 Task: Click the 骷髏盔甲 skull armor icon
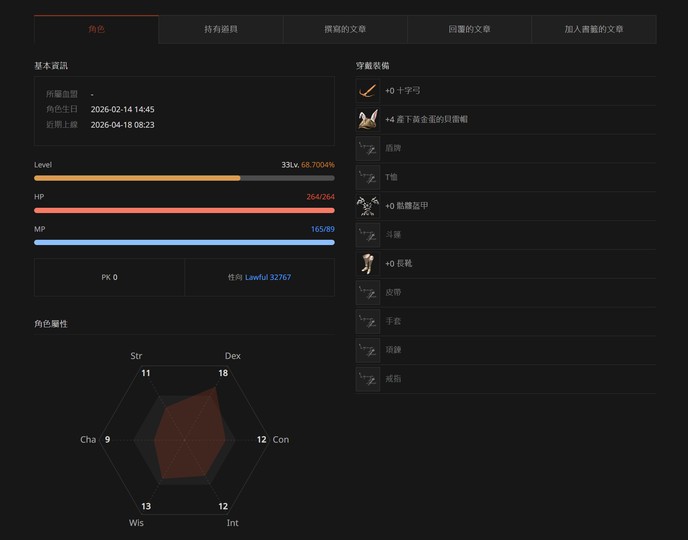tap(367, 206)
